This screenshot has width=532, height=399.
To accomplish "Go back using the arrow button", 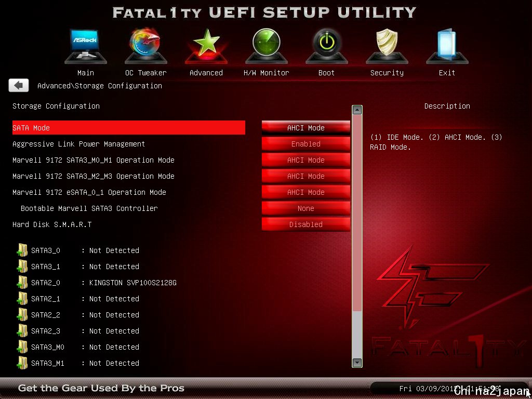I will click(19, 86).
